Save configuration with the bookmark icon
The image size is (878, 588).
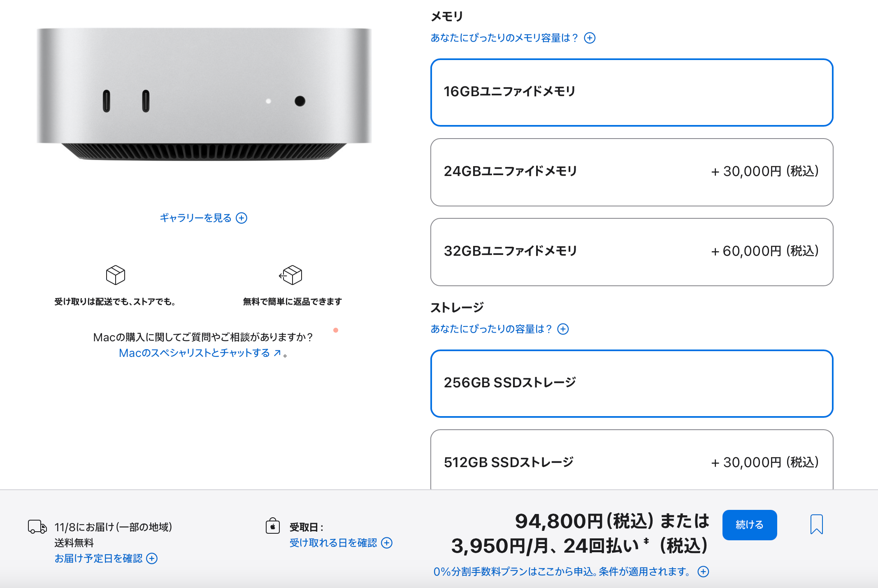coord(816,525)
